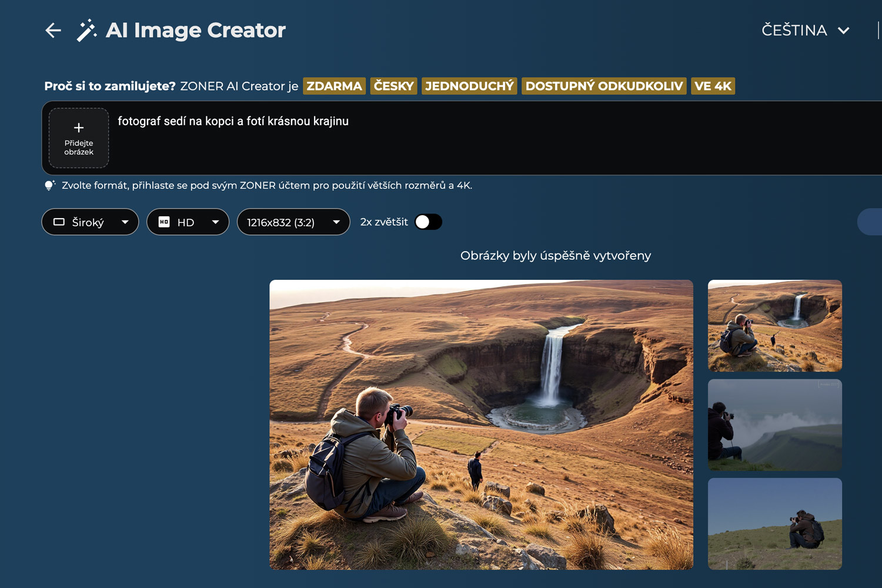The image size is (882, 588).
Task: Click into the prompt text field
Action: [x=470, y=138]
